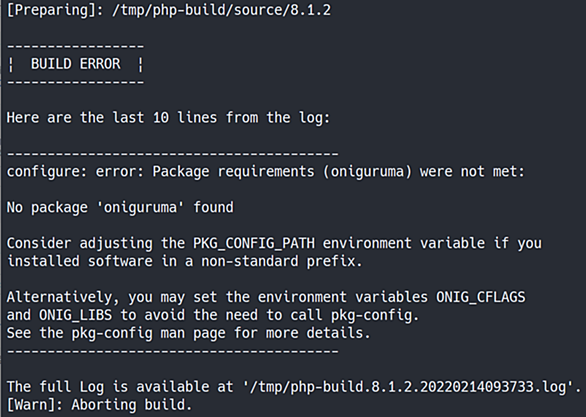Click the 'See the pkg-config man page' line
The height and width of the screenshot is (417, 586).
coord(189,333)
